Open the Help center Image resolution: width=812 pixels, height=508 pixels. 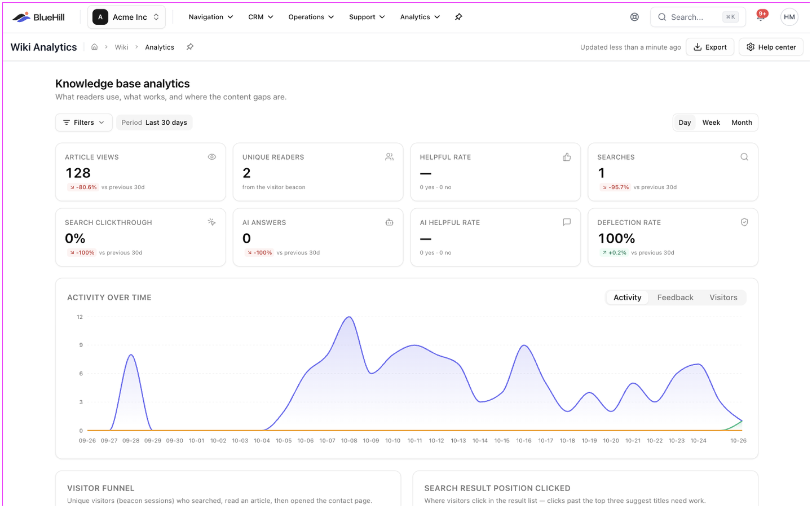point(771,47)
